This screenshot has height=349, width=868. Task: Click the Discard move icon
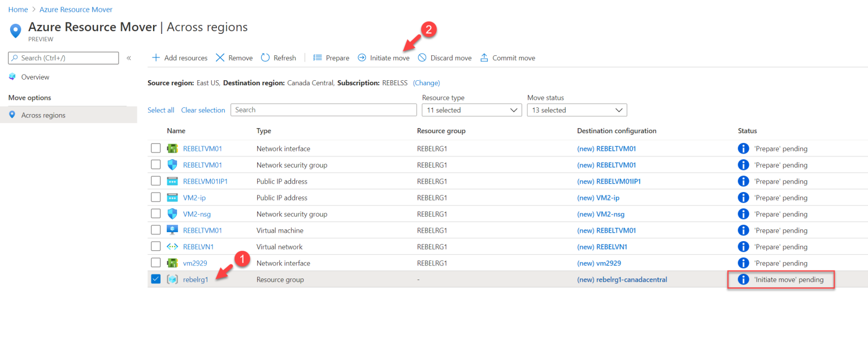pyautogui.click(x=423, y=57)
